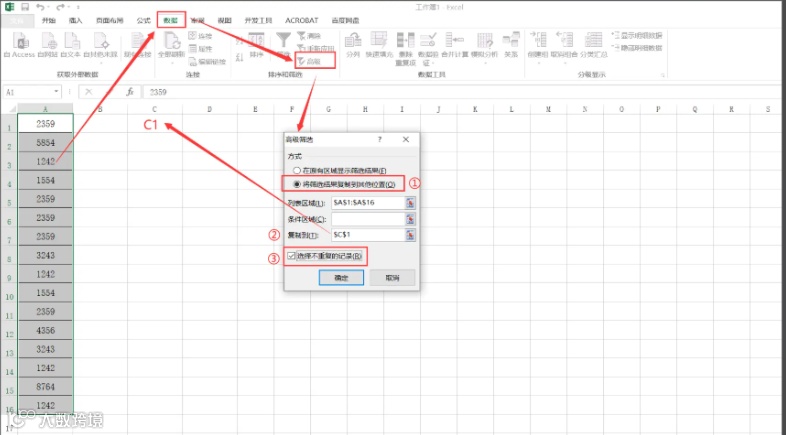Click Connections (连接) in ribbon
786x435 pixels.
click(201, 36)
